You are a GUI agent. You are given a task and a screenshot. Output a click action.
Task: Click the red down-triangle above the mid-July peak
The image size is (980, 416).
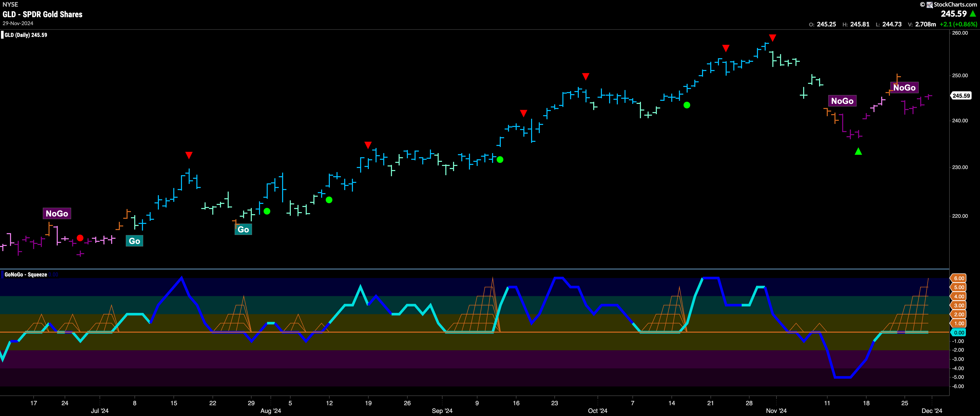tap(189, 155)
